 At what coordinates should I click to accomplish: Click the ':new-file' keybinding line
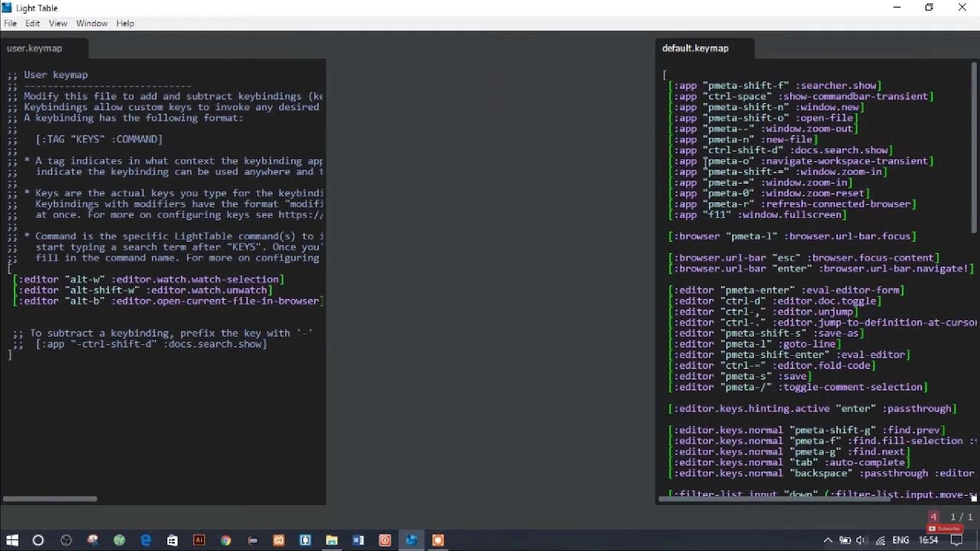pos(744,140)
